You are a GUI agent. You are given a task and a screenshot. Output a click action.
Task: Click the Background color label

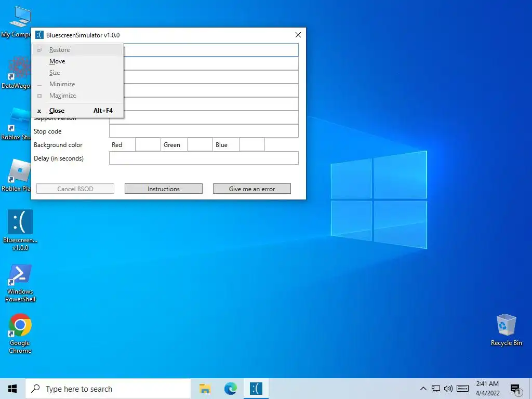click(x=58, y=145)
